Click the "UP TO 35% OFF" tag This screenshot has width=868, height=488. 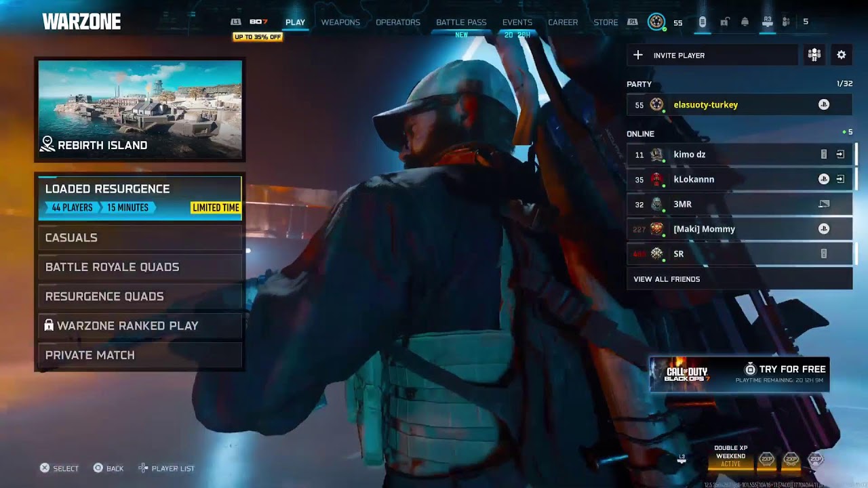(x=258, y=37)
